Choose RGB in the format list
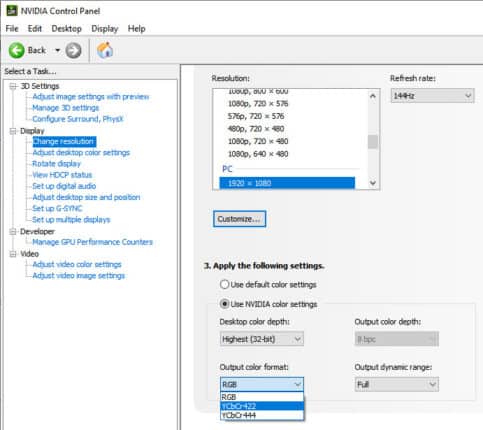This screenshot has width=483, height=430. (262, 397)
